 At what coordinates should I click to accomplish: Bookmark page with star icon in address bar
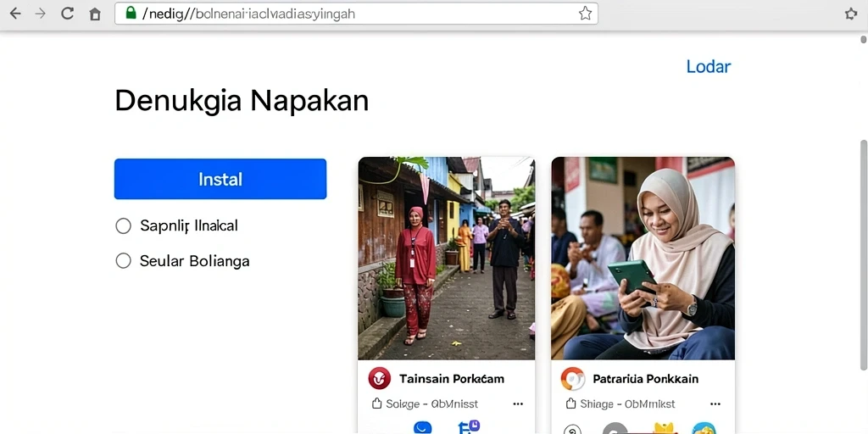click(585, 14)
